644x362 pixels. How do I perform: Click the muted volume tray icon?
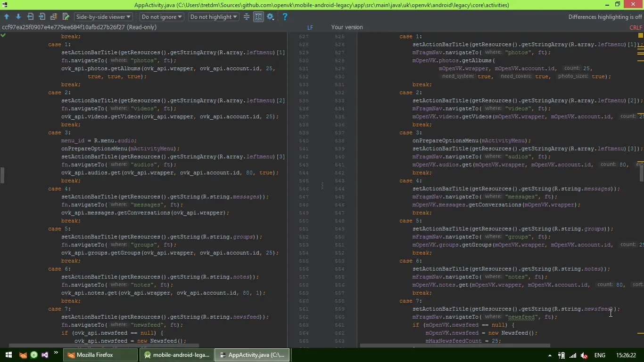pos(584,355)
